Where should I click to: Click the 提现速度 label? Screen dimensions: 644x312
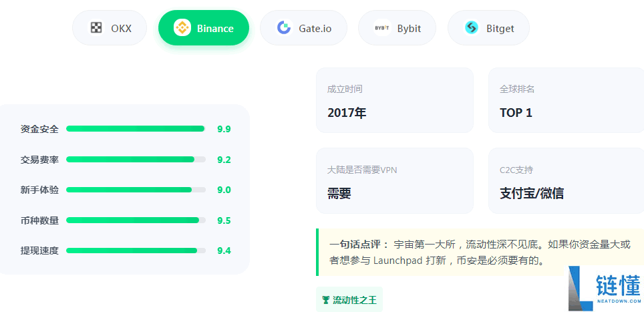tap(39, 251)
